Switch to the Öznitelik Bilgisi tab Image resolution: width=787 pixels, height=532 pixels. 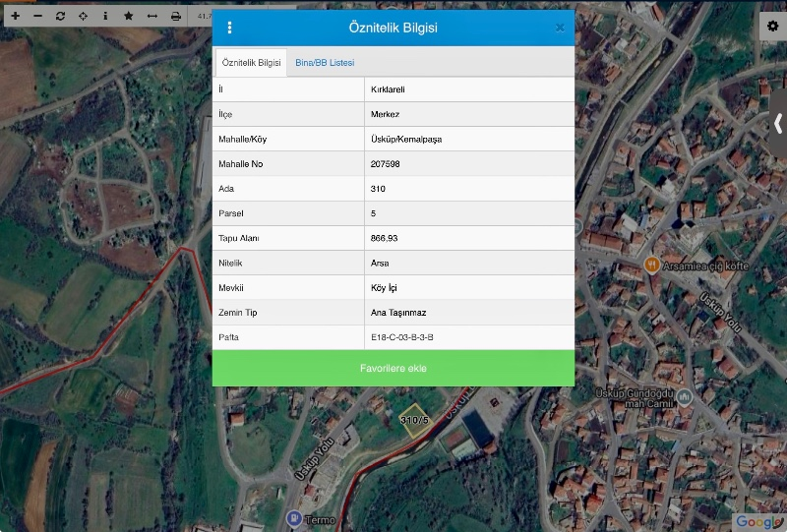[x=251, y=63]
